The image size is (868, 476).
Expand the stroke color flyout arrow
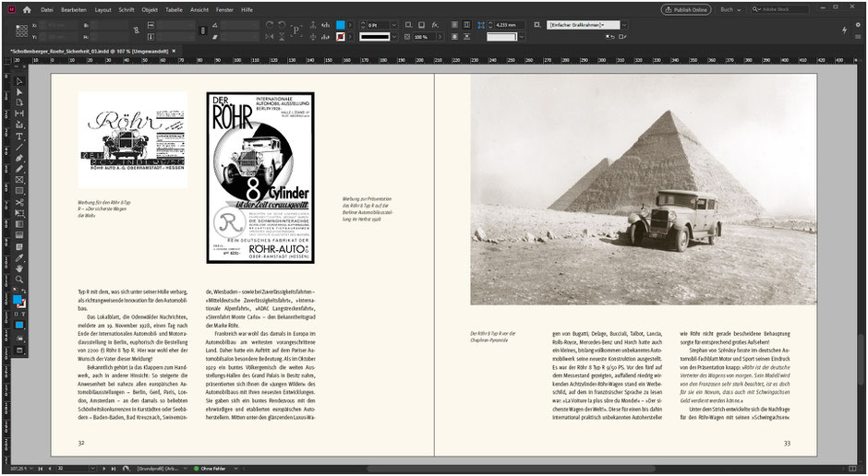click(350, 37)
